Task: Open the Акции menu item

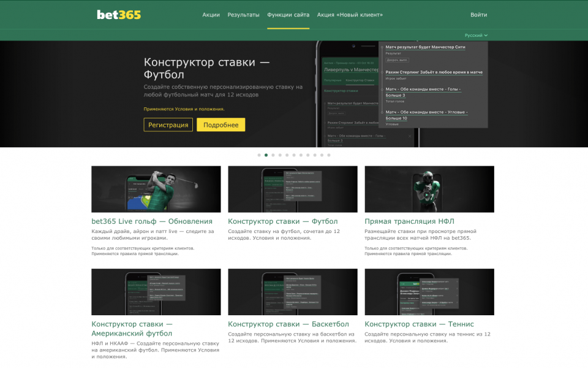Action: [x=211, y=15]
